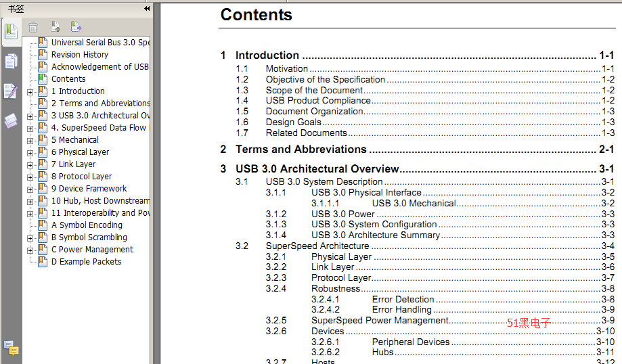Follow the 3.1.3 System Configuration entry
This screenshot has height=364, width=622.
click(441, 225)
